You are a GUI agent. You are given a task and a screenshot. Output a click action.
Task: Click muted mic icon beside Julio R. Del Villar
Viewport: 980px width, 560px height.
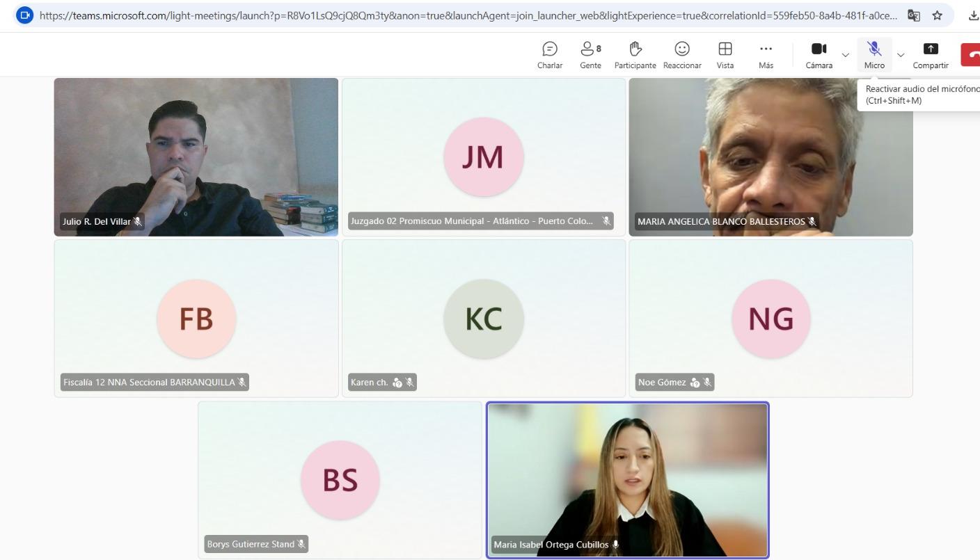coord(138,222)
